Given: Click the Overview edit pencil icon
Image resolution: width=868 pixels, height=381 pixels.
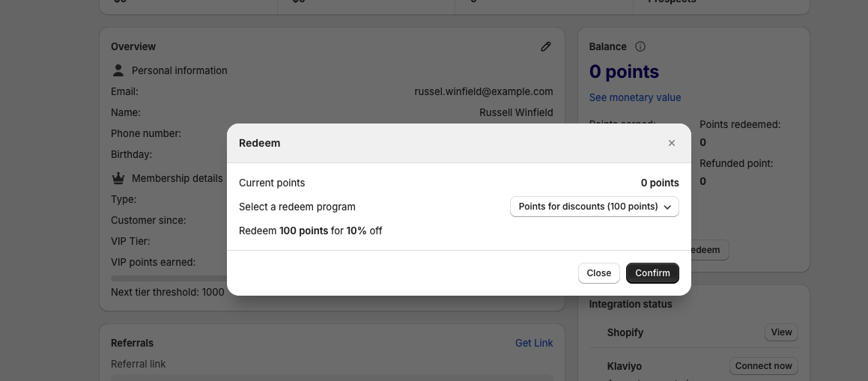Looking at the screenshot, I should pos(546,46).
